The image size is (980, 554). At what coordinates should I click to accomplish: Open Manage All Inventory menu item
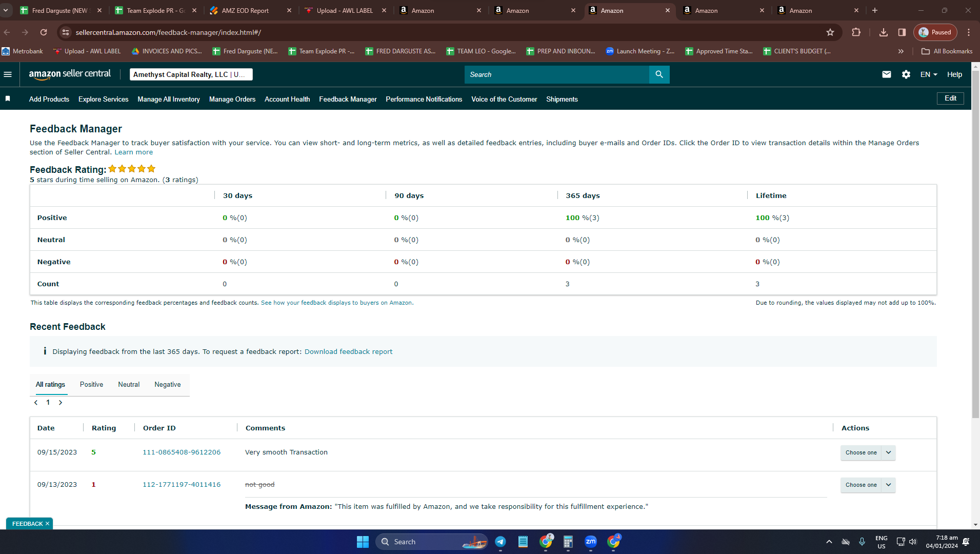[x=169, y=100]
